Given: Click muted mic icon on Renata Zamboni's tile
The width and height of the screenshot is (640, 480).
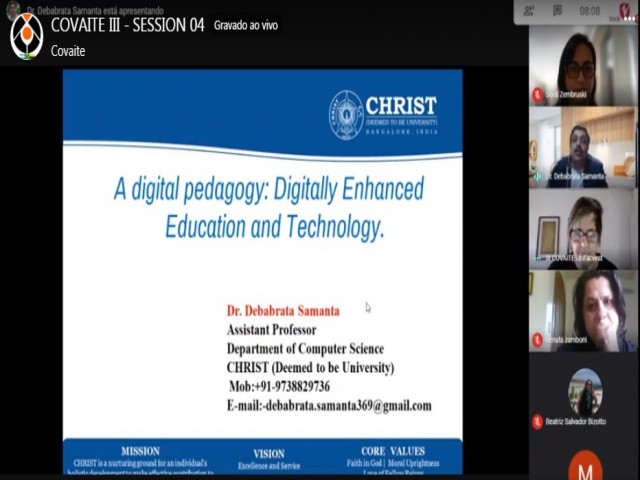Looking at the screenshot, I should pos(538,340).
